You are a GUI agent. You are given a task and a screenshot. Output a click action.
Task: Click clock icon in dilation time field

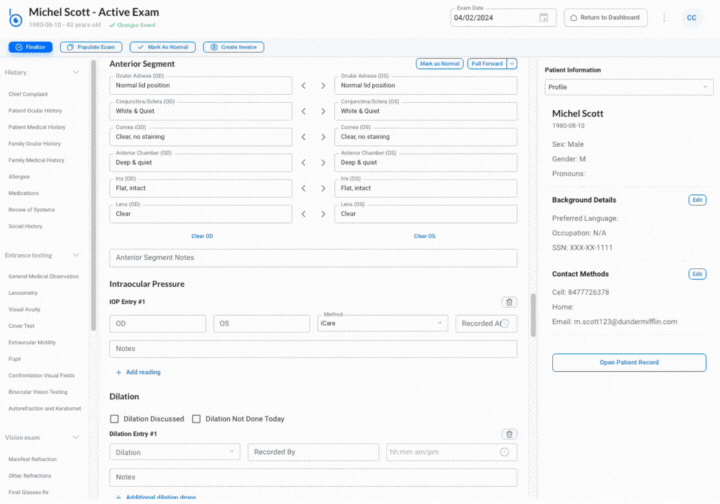click(505, 452)
